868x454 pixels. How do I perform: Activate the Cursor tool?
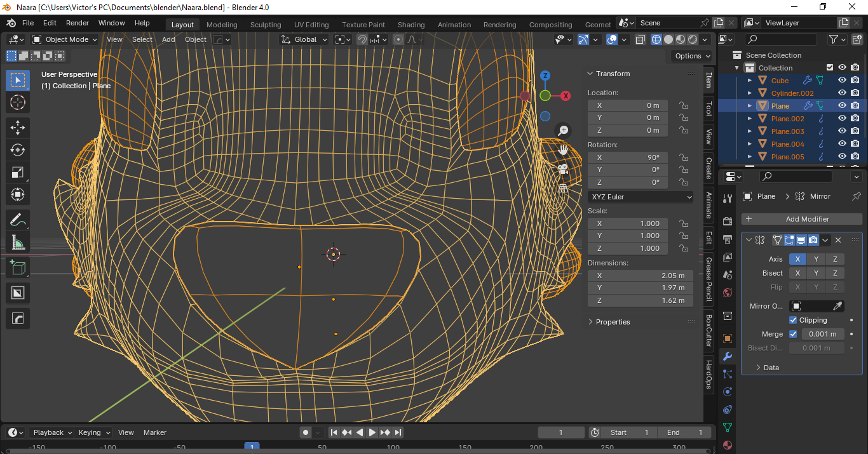pyautogui.click(x=18, y=102)
